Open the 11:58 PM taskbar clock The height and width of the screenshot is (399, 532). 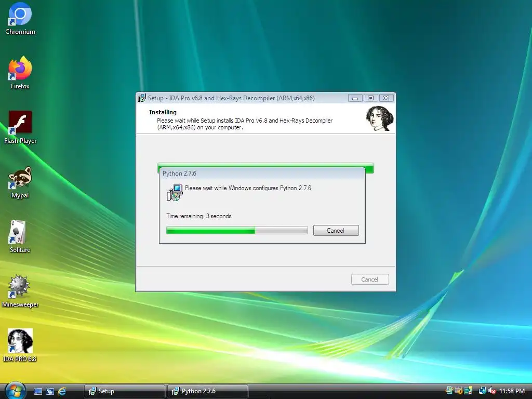(512, 391)
